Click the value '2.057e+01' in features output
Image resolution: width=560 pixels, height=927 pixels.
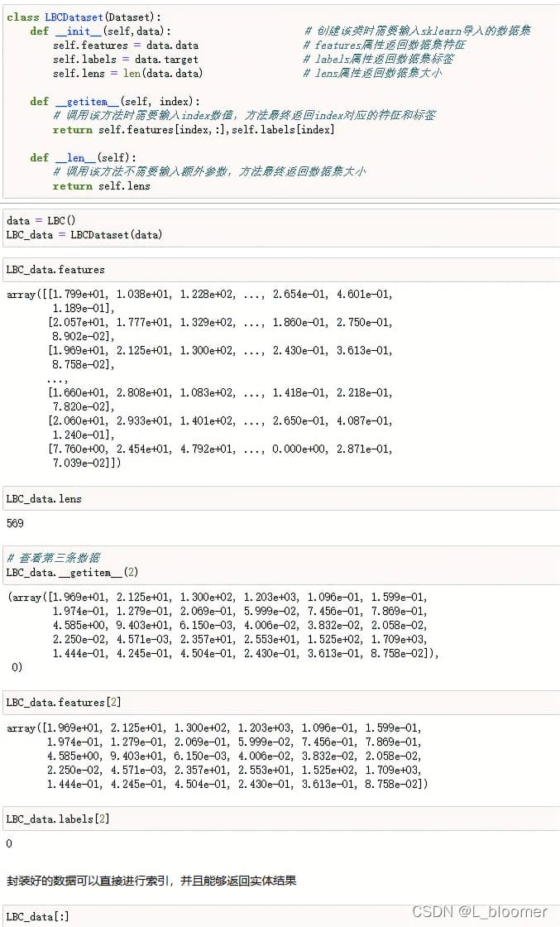pyautogui.click(x=79, y=322)
